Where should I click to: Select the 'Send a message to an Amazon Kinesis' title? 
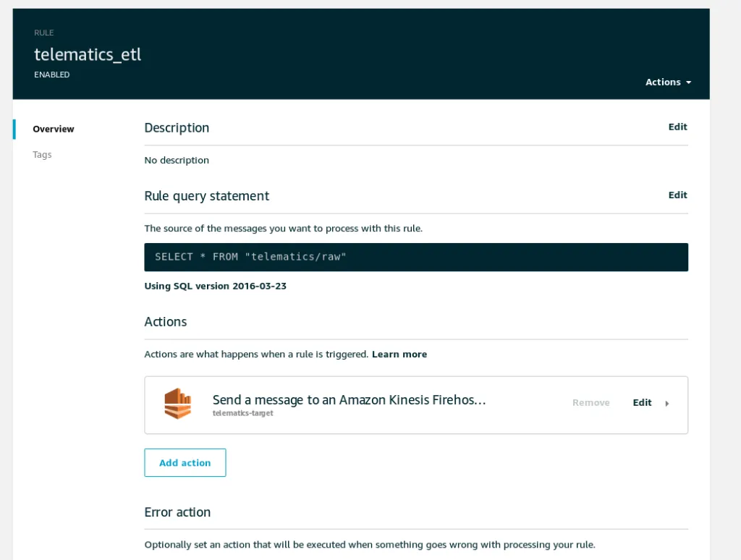(x=349, y=399)
